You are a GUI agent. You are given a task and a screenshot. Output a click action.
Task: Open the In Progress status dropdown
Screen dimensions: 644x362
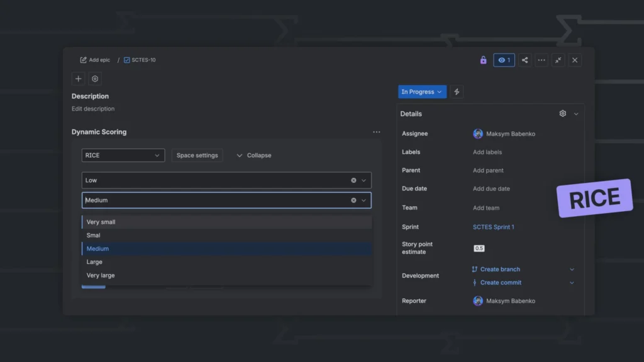[x=422, y=92]
